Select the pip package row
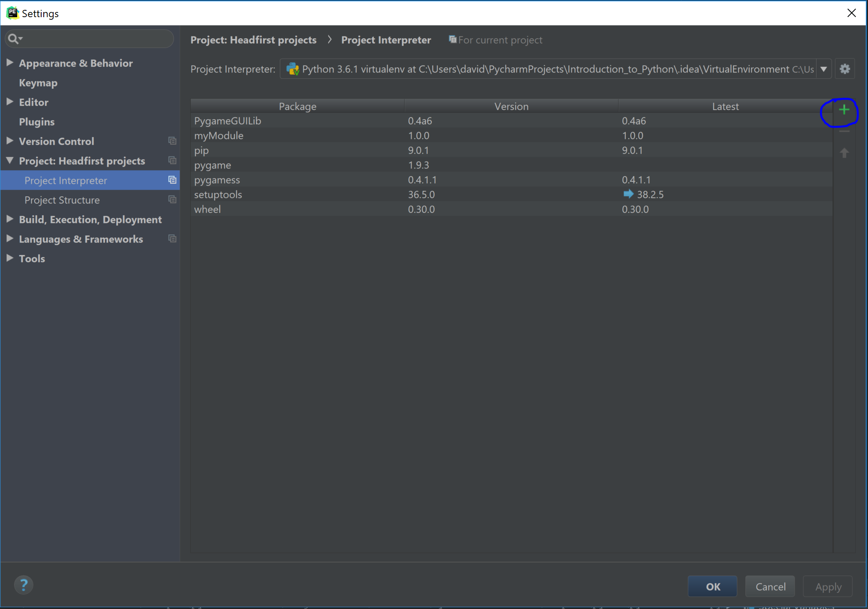This screenshot has height=609, width=868. 511,150
